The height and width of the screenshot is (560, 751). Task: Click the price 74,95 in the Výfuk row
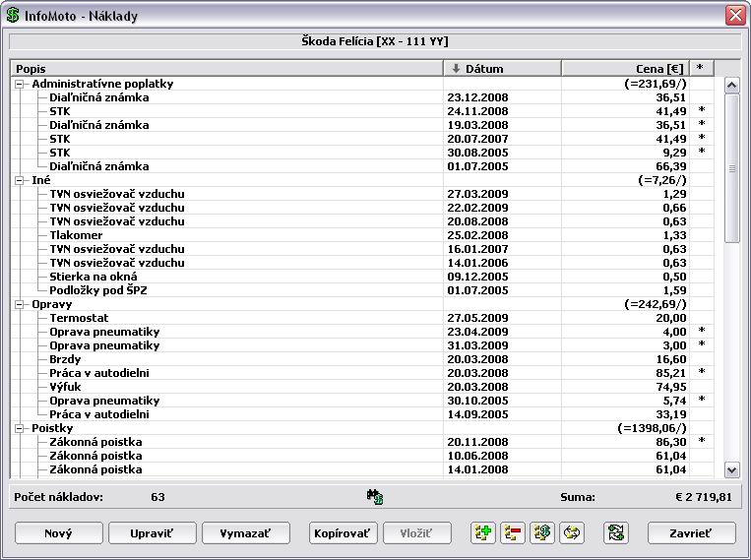tap(671, 387)
